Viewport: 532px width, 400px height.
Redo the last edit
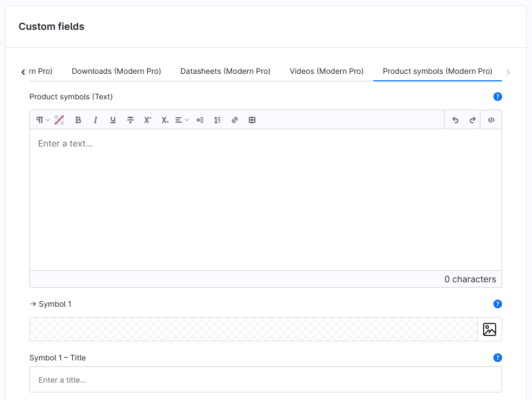tap(473, 120)
